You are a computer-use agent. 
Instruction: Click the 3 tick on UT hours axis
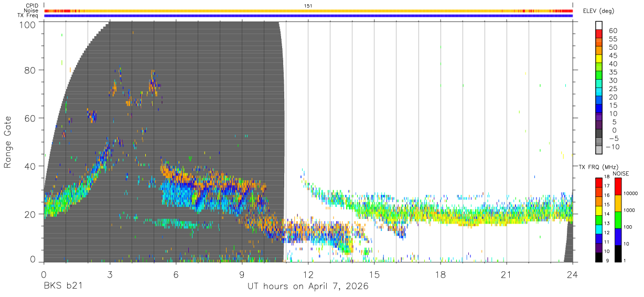pos(110,274)
